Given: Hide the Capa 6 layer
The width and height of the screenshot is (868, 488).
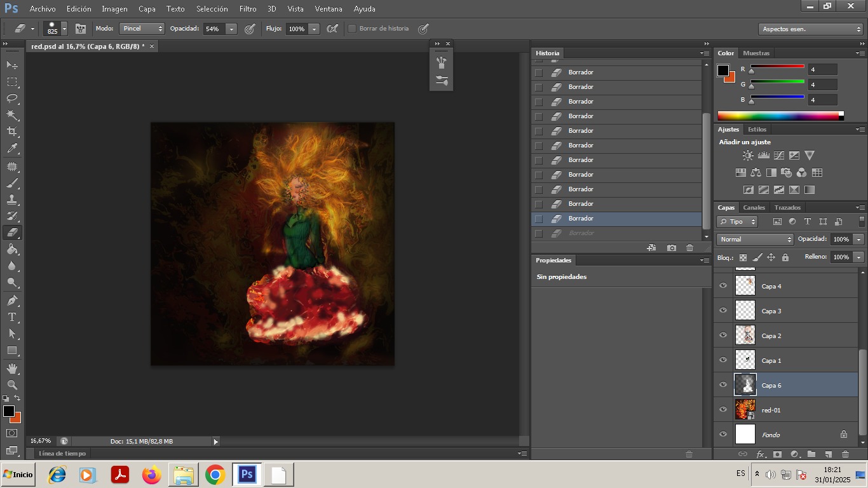Looking at the screenshot, I should [723, 385].
